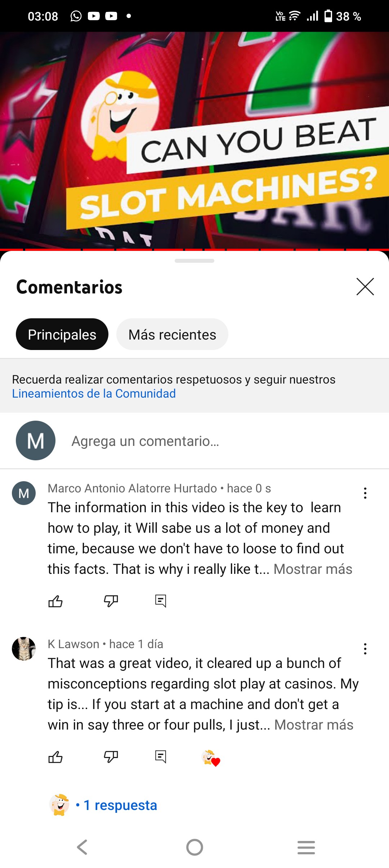389x868 pixels.
Task: Like Marco Antonio's comment
Action: (x=55, y=601)
